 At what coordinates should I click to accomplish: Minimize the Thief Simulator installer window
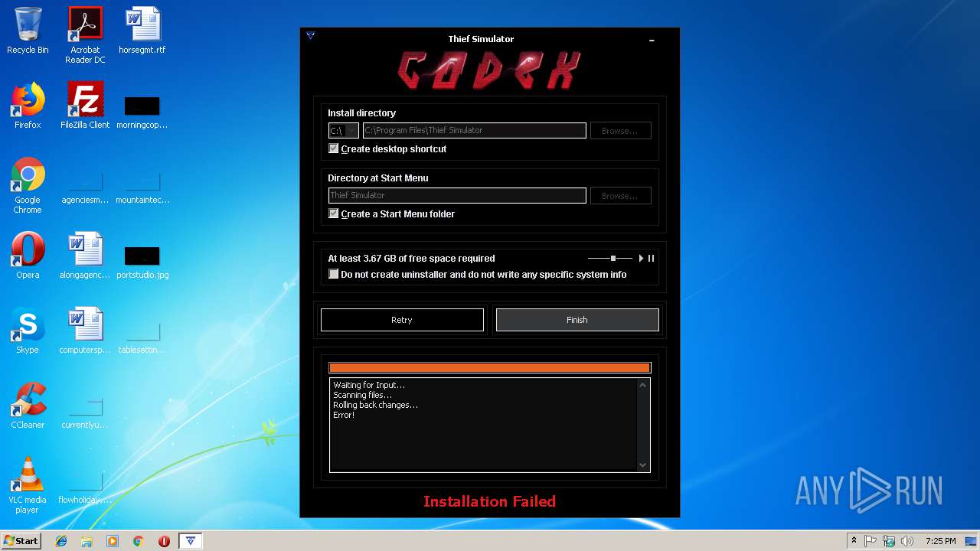point(652,40)
